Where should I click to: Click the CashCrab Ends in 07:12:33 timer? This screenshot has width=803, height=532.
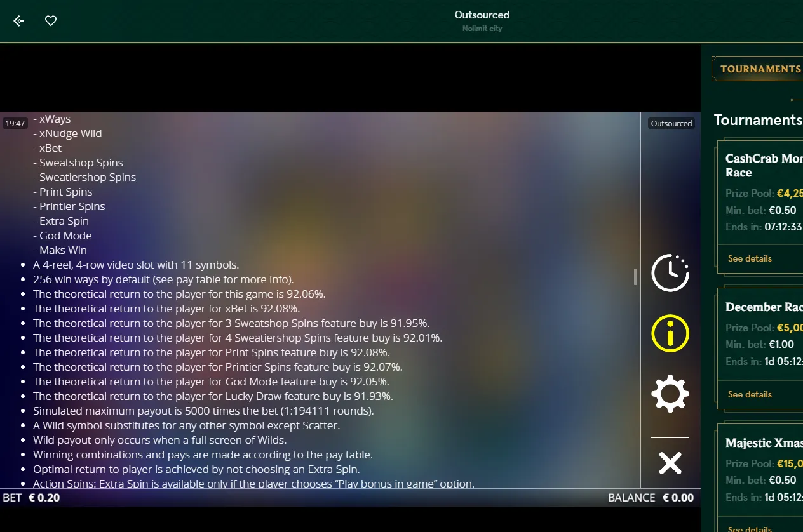[764, 227]
